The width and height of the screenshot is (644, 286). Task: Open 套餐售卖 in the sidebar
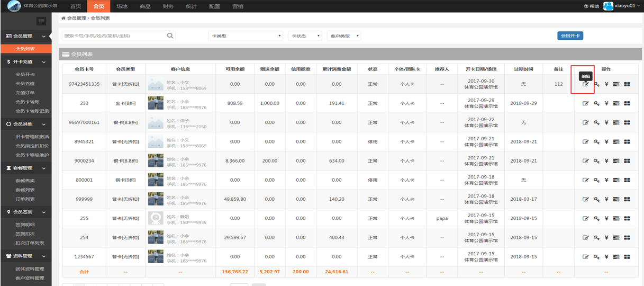click(25, 181)
